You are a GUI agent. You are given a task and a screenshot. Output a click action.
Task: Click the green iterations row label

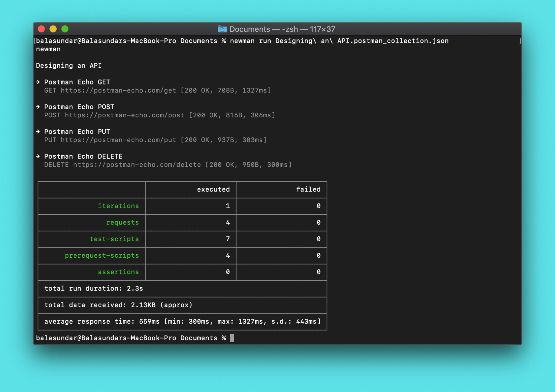[x=118, y=206]
